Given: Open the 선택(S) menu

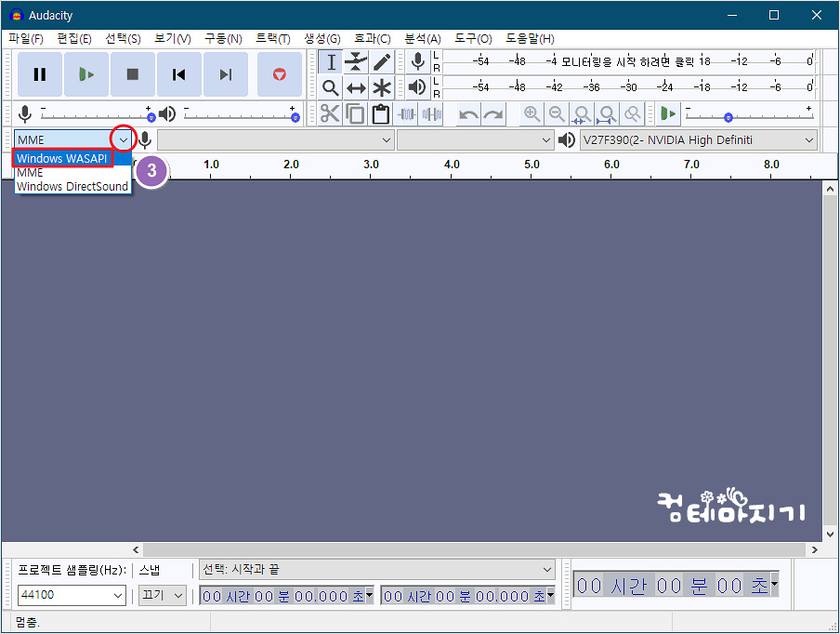Looking at the screenshot, I should click(123, 39).
